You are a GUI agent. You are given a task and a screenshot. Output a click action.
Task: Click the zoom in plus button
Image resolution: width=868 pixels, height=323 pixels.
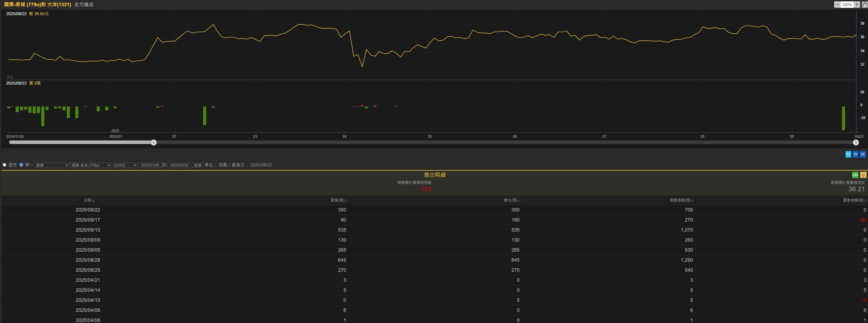[x=857, y=4]
